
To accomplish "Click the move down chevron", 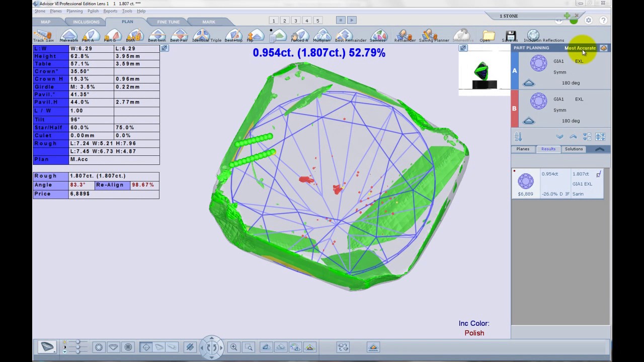I will [x=559, y=137].
